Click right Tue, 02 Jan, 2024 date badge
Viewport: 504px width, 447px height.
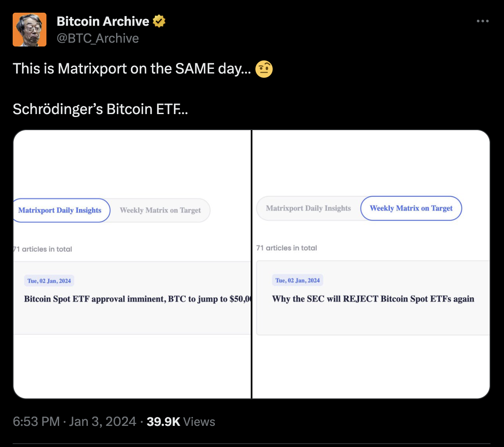pyautogui.click(x=297, y=280)
